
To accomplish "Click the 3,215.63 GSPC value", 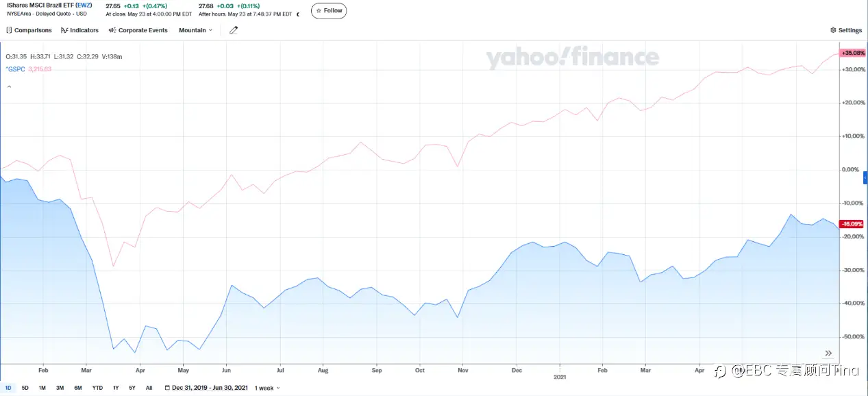I will (38, 69).
